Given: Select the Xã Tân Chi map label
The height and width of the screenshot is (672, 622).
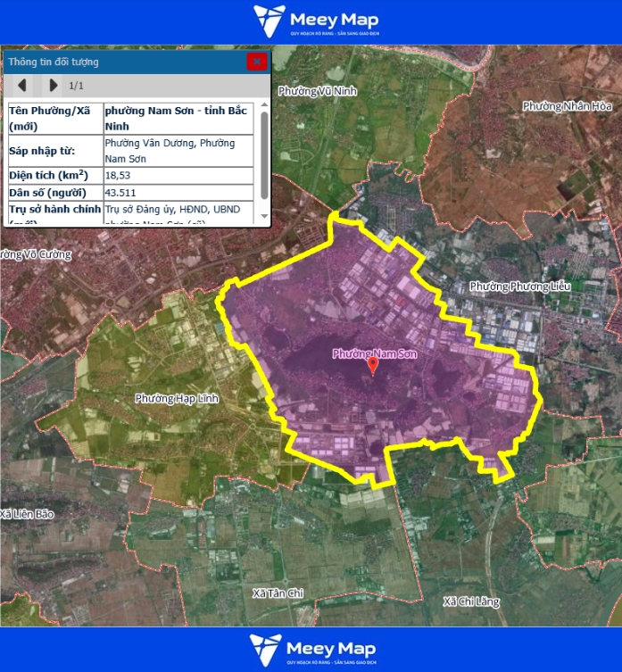Looking at the screenshot, I should click(x=278, y=593).
